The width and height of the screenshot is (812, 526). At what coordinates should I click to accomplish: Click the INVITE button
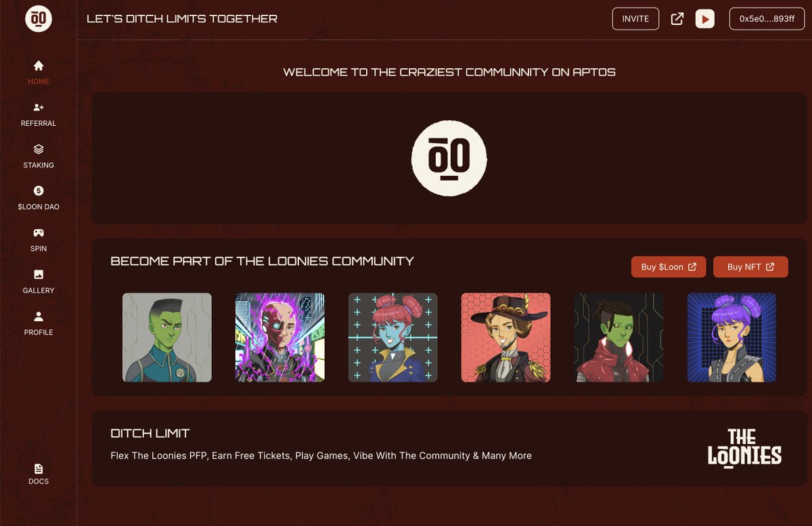635,19
